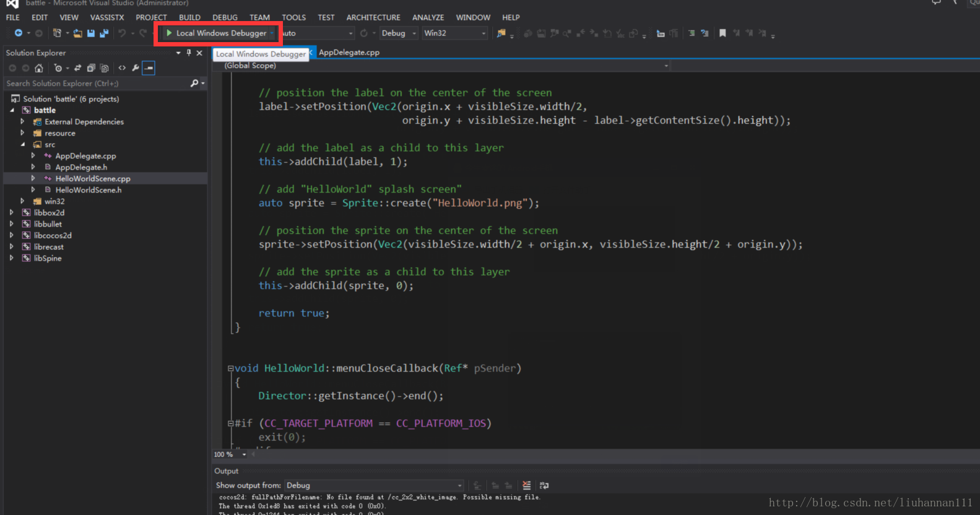
Task: Expand External Dependencies folder
Action: [22, 121]
